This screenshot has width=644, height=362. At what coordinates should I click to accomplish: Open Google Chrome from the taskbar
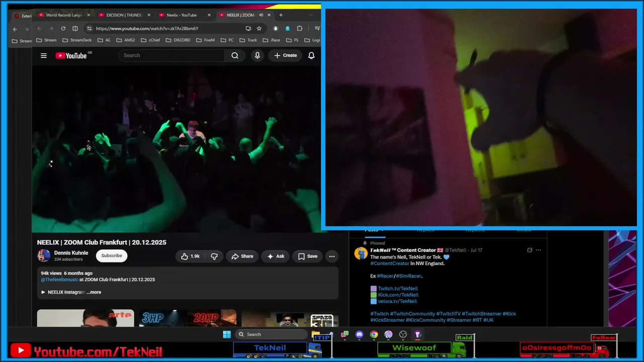374,334
